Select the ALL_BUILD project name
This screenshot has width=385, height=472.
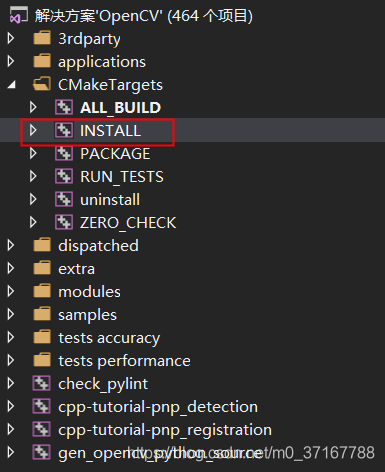[120, 108]
